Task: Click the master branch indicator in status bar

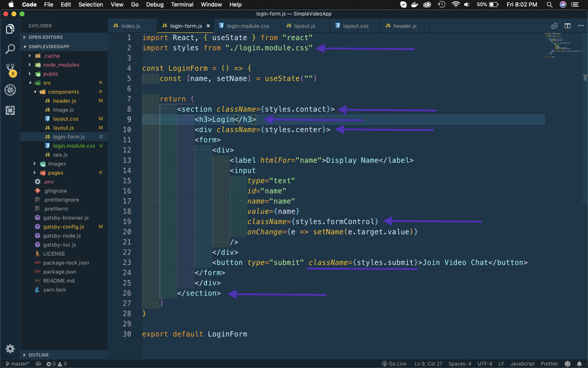Action: 18,364
